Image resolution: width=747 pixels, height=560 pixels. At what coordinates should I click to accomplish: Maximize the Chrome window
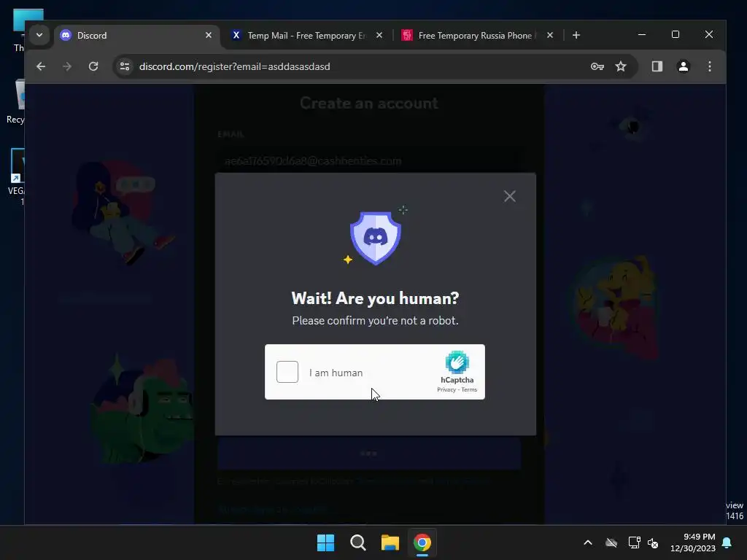pos(675,35)
